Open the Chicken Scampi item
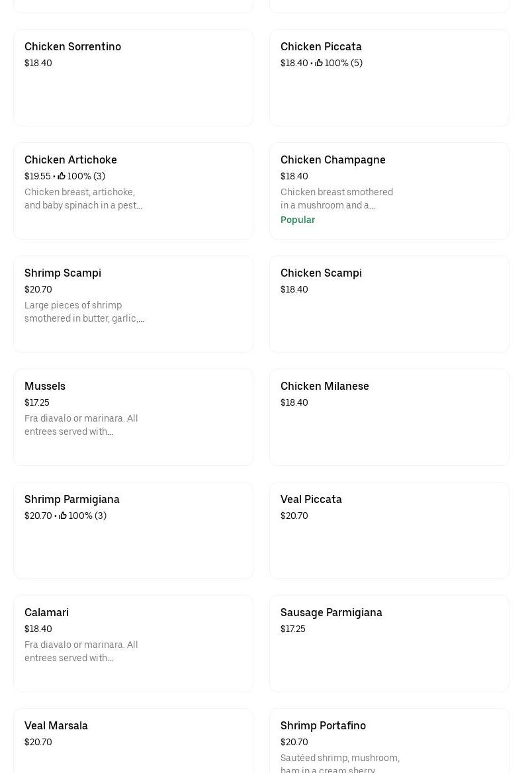 click(x=321, y=273)
